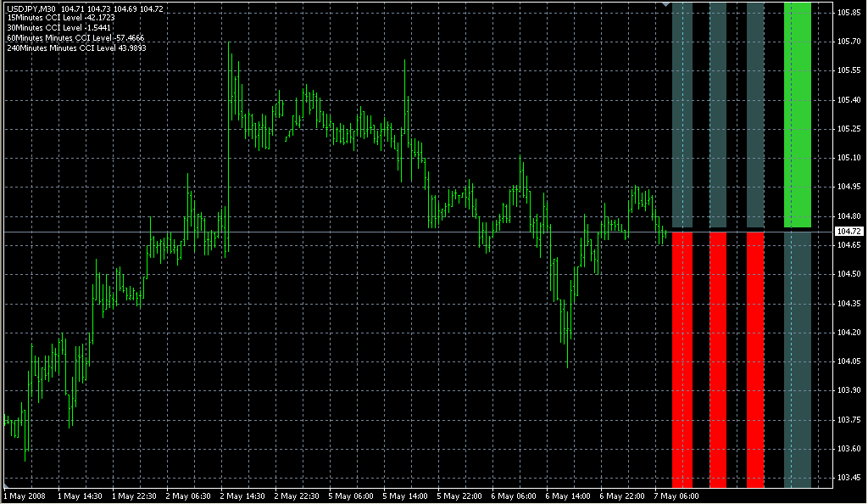Click the small triangle icon above '1 May 2008'

6,485
